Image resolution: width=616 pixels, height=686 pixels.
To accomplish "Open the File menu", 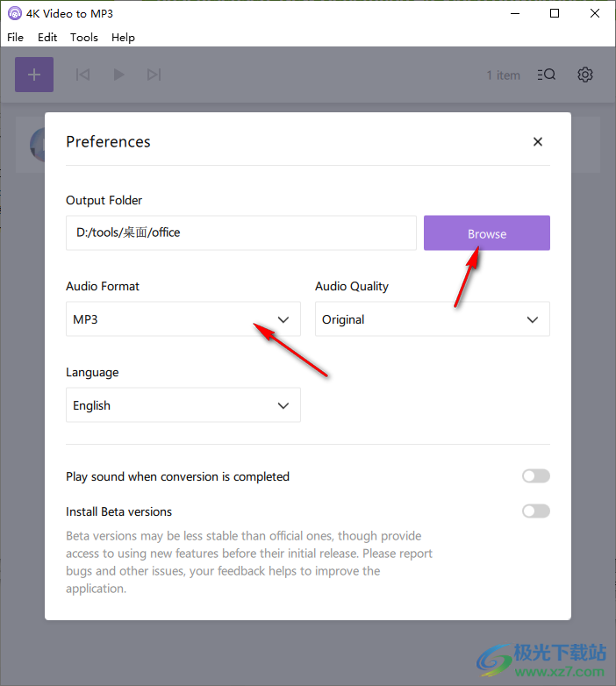I will tap(15, 38).
